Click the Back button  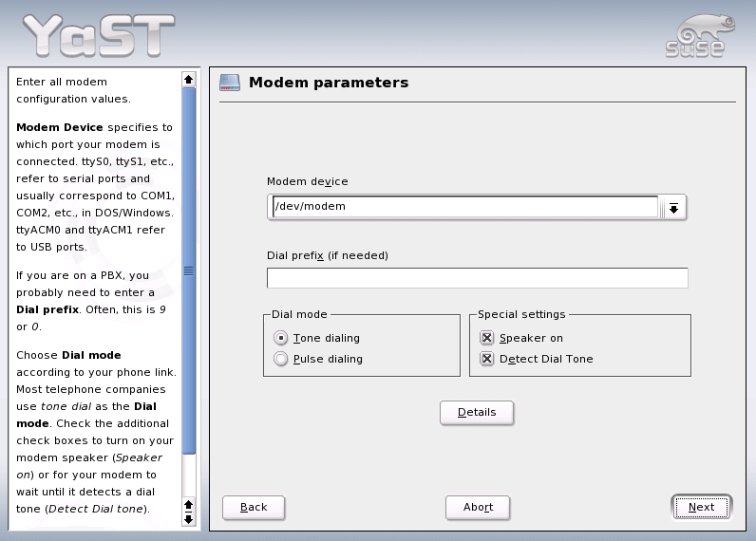click(254, 508)
